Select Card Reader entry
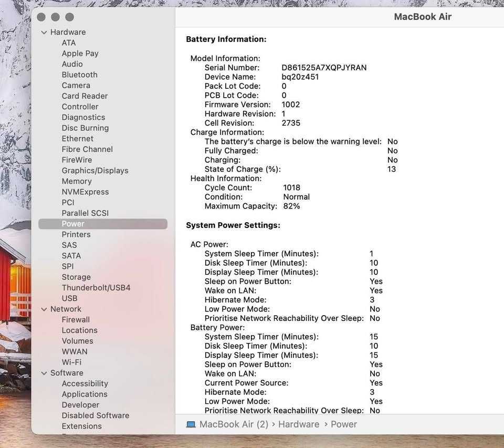The image size is (504, 448). point(85,96)
